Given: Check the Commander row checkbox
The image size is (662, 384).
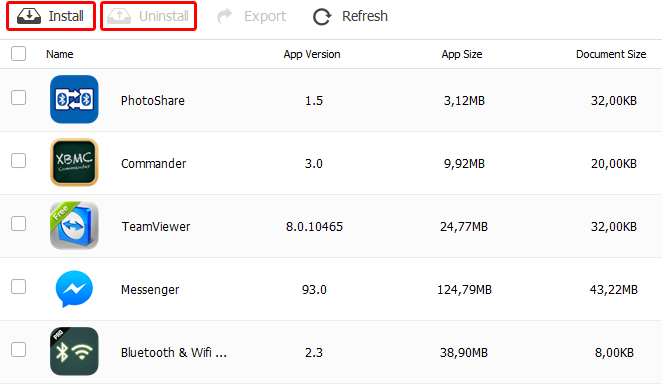Looking at the screenshot, I should tap(19, 160).
